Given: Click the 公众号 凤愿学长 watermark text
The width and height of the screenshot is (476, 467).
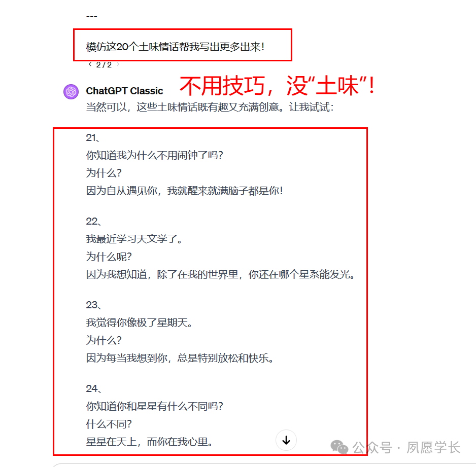Looking at the screenshot, I should [x=406, y=448].
